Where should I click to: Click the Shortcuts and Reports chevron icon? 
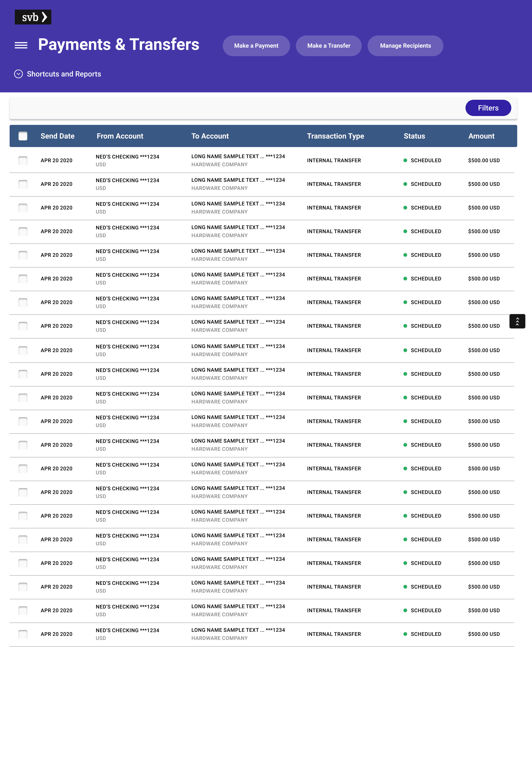click(x=18, y=74)
